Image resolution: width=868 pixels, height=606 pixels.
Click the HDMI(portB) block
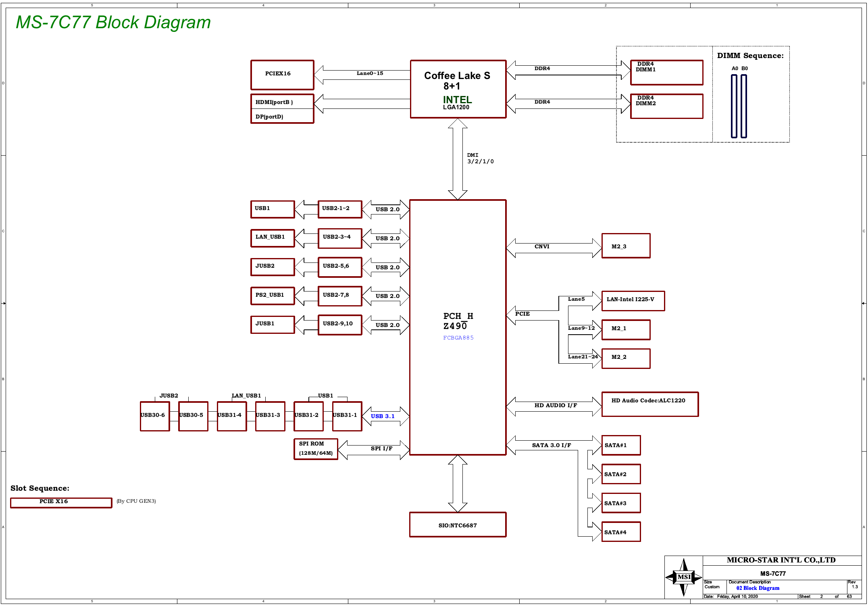point(282,102)
